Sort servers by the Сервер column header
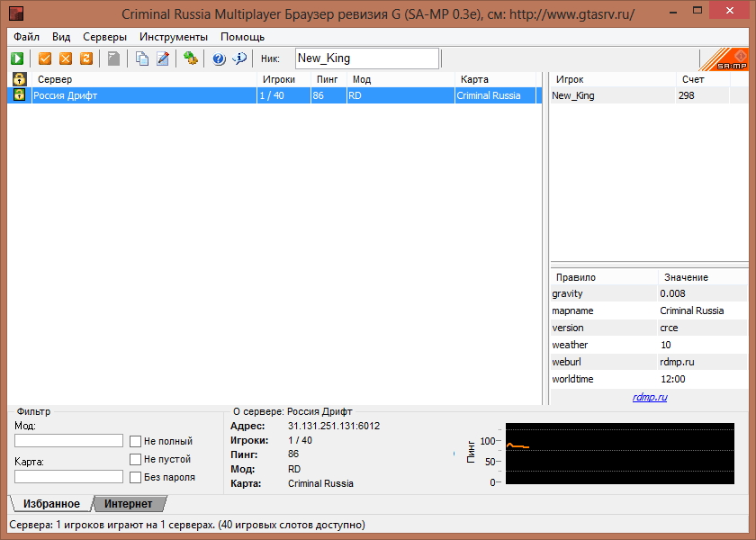The image size is (756, 540). tap(144, 79)
